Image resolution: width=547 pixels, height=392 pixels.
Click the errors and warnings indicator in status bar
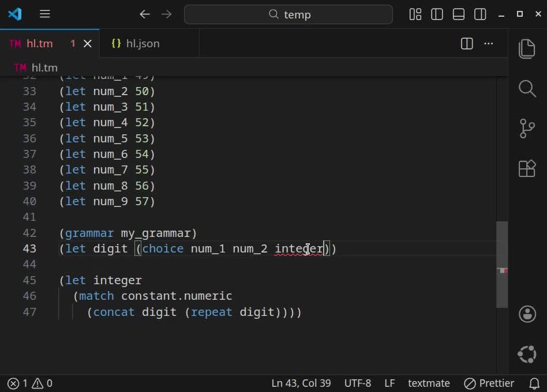26,383
